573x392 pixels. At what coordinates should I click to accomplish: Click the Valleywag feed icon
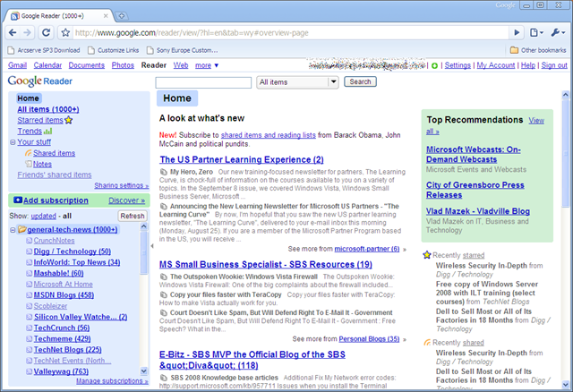pos(30,371)
